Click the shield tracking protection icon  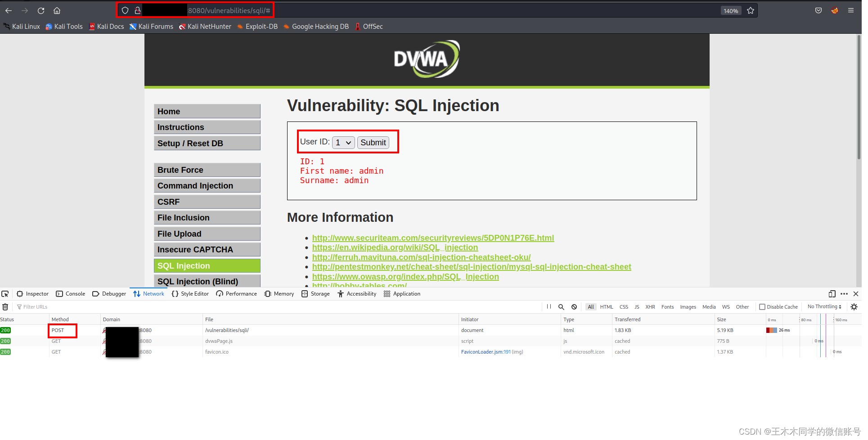tap(125, 10)
